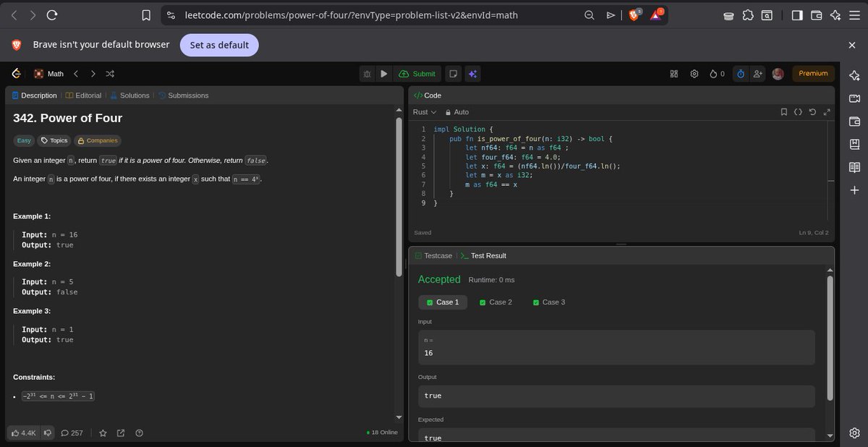Click the 18 Online indicator
Screen dimensions: 868x447
click(x=382, y=433)
